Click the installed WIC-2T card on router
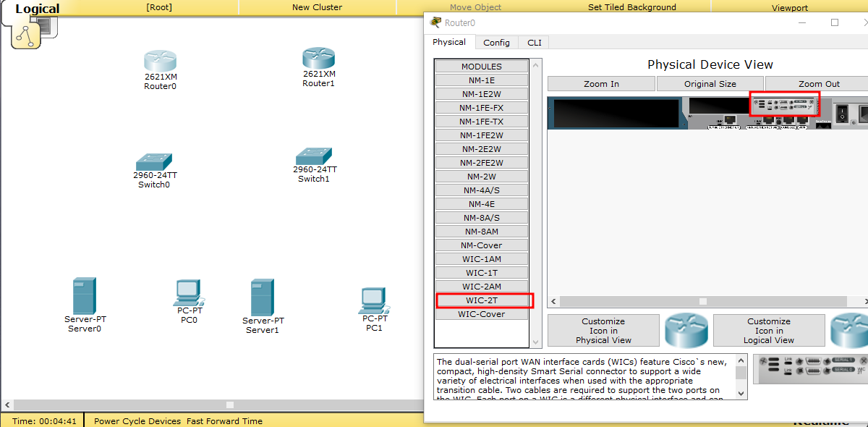 [785, 103]
